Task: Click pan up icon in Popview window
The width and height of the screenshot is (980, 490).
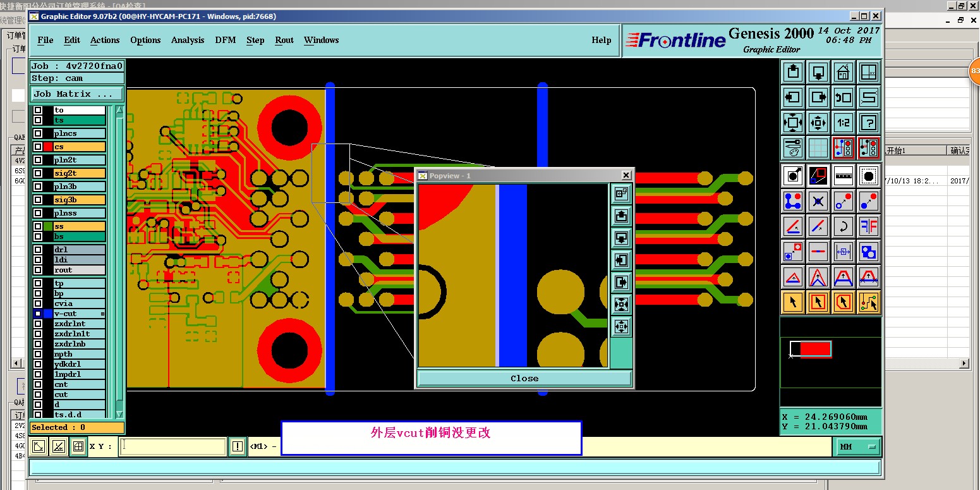Action: (621, 216)
